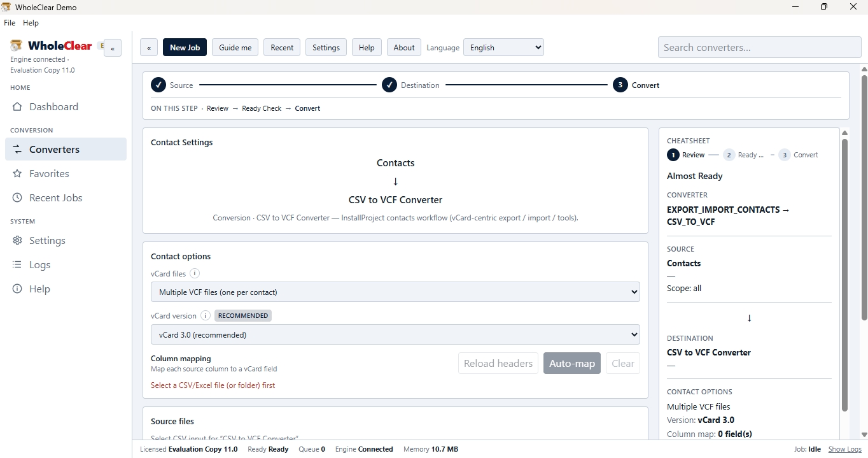Click the sidebar Help question mark icon
868x458 pixels.
point(17,289)
